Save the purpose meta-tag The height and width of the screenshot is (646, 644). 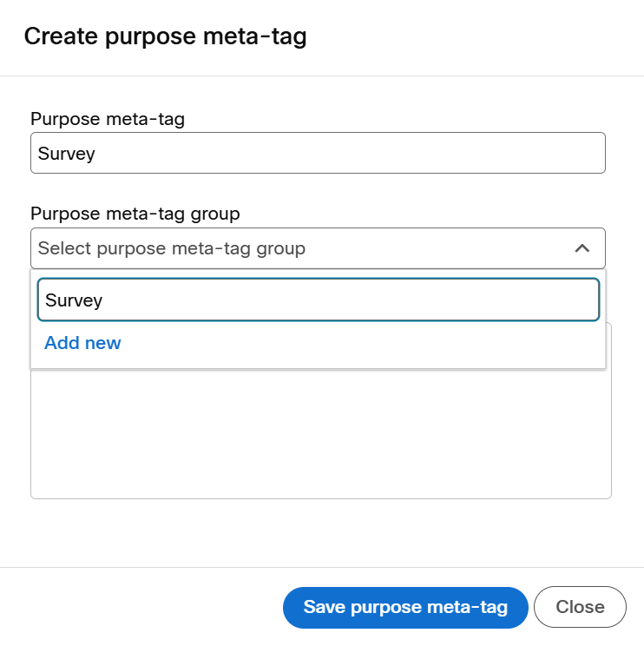click(x=405, y=607)
